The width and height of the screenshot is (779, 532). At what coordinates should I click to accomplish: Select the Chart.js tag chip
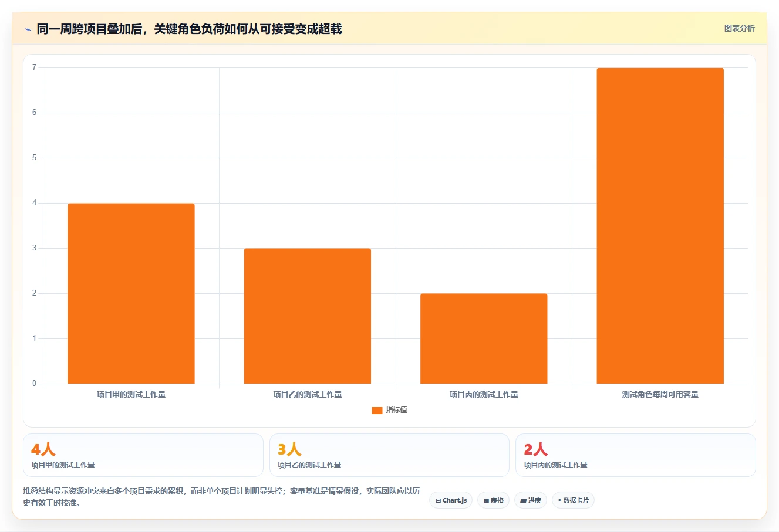(451, 500)
